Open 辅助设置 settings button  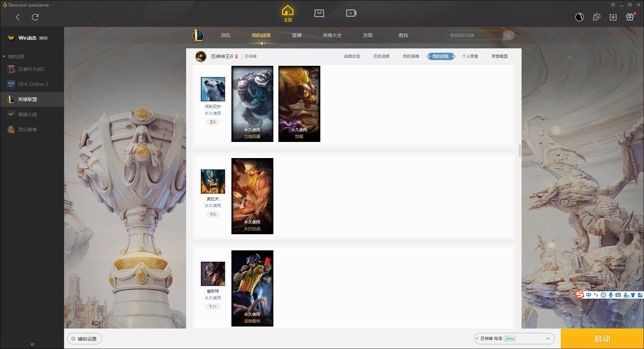85,339
